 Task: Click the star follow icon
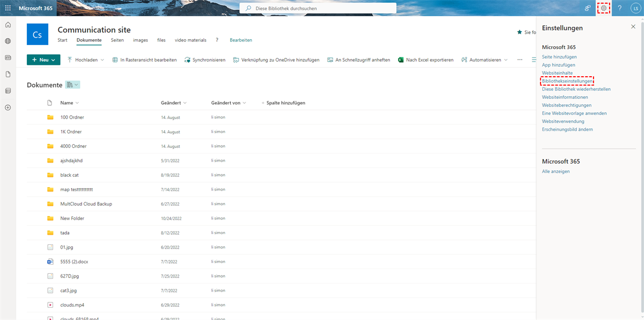[519, 32]
